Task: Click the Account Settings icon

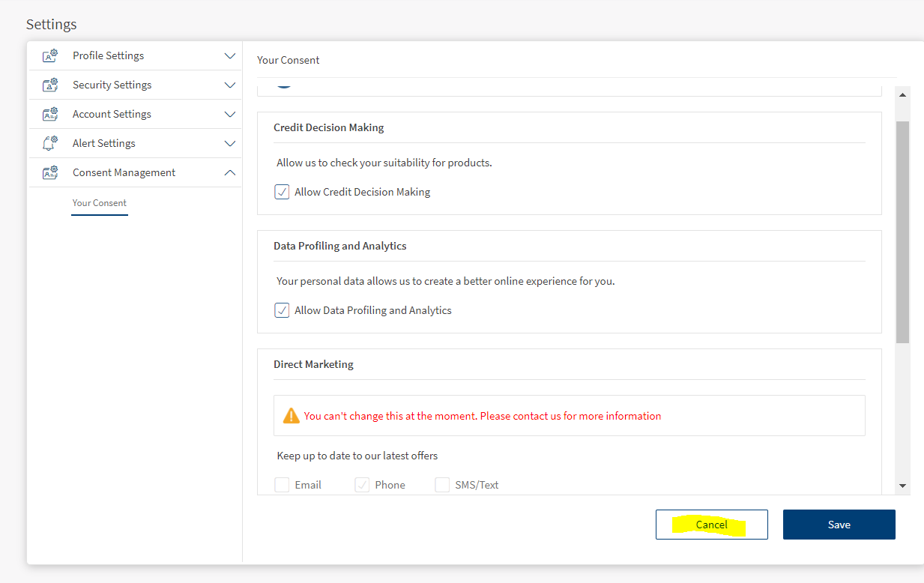Action: coord(50,115)
